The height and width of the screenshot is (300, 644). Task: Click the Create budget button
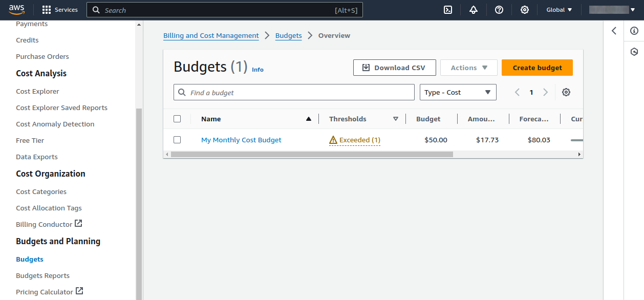[x=536, y=67]
